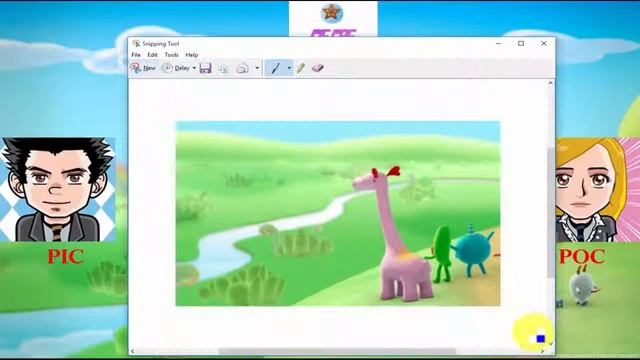
Task: Click the red PIC name label
Action: (65, 256)
